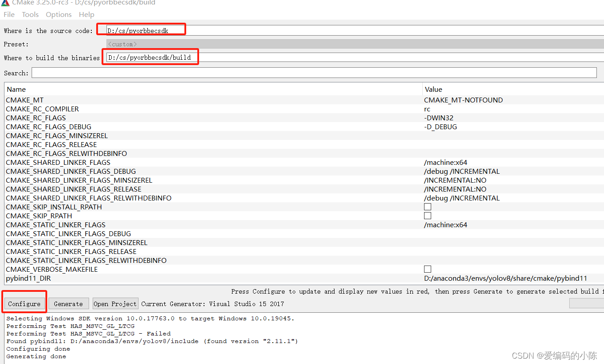This screenshot has width=604, height=364.
Task: Click the pybind11 path value
Action: [x=506, y=278]
